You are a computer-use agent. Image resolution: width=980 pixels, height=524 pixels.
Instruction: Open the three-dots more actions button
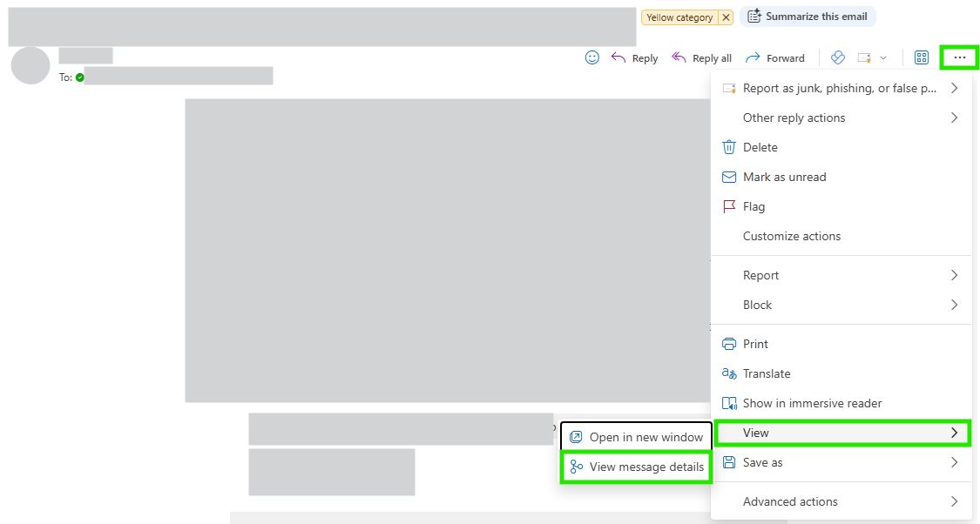pyautogui.click(x=959, y=57)
